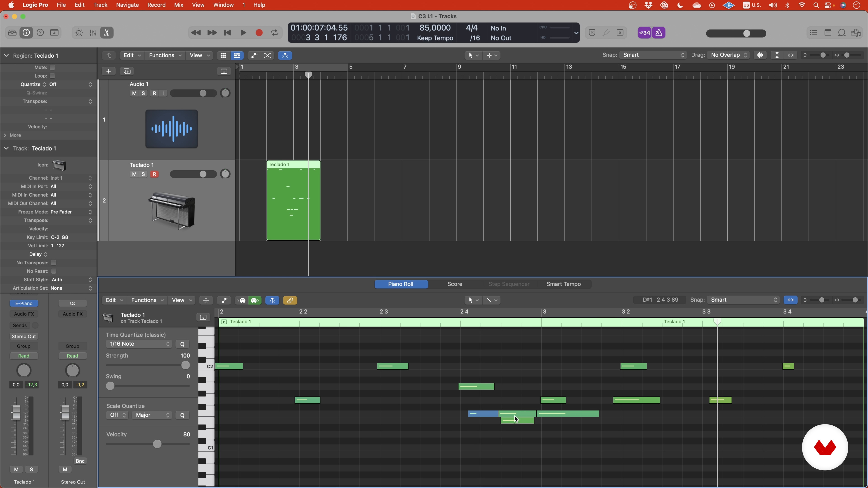The image size is (868, 488).
Task: Open Loop Browser icon
Action: [842, 33]
